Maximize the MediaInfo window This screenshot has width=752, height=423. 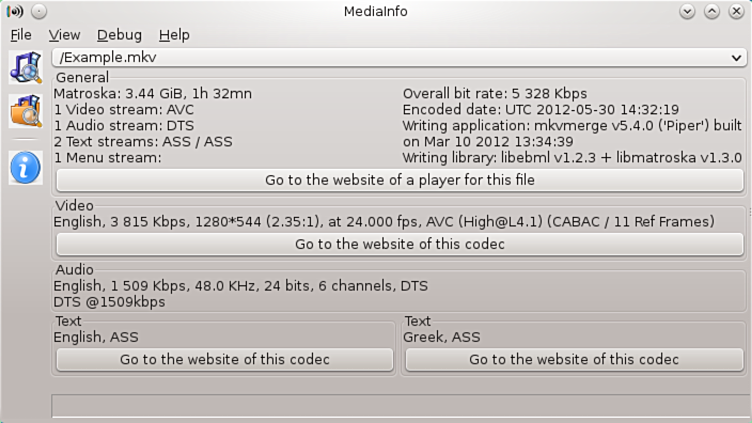(x=712, y=12)
